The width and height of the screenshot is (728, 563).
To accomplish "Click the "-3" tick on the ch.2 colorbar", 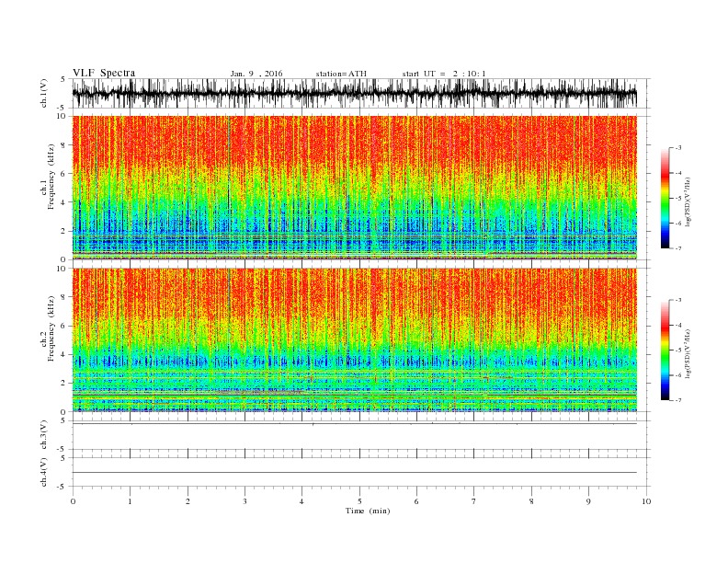I will pyautogui.click(x=678, y=300).
